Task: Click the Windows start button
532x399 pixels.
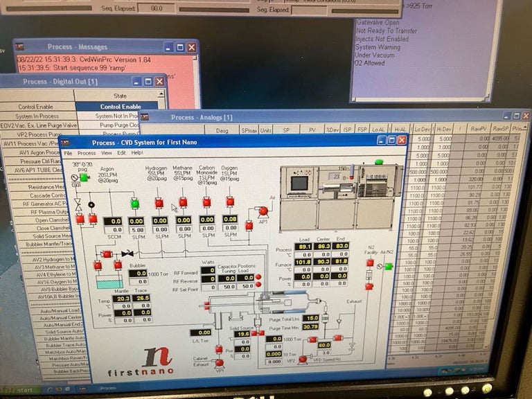Action: [20, 390]
